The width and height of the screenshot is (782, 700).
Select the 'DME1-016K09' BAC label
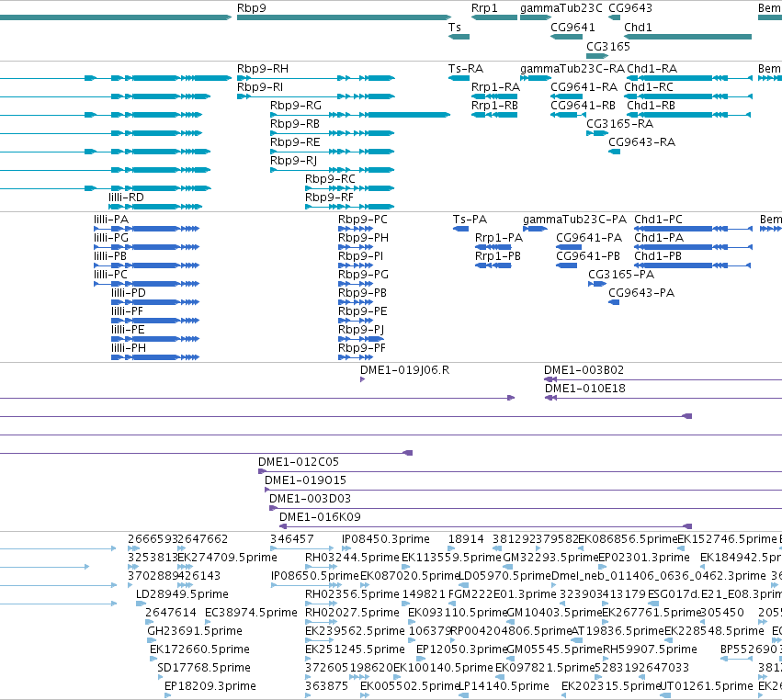click(320, 517)
